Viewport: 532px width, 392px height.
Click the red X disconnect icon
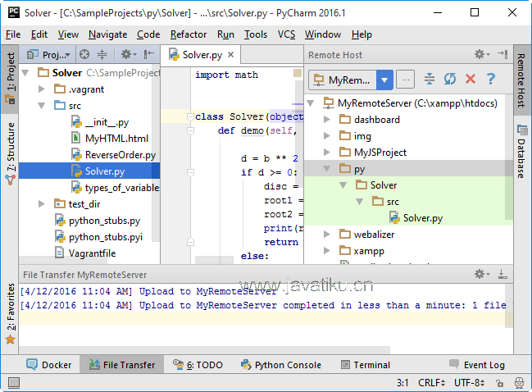471,80
